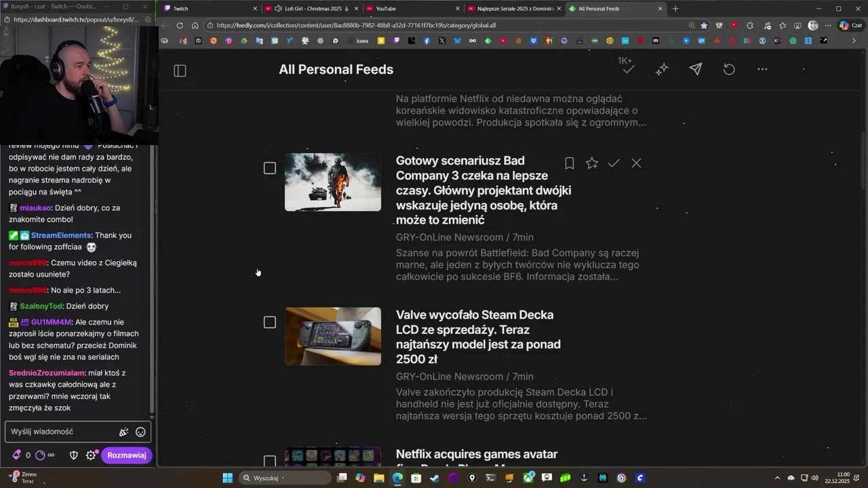This screenshot has height=488, width=868.
Task: Click the favorites star in address bar
Action: 704,25
